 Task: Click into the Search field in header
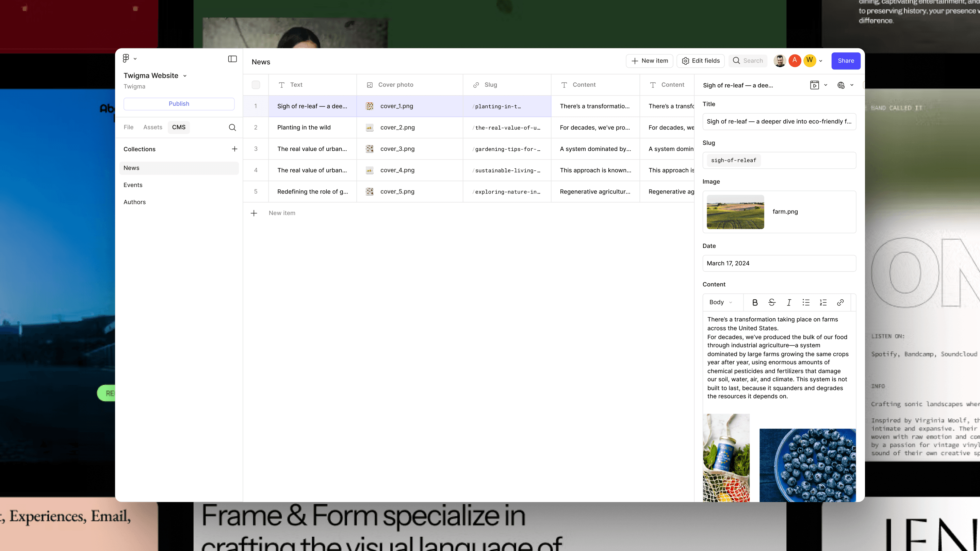point(748,61)
